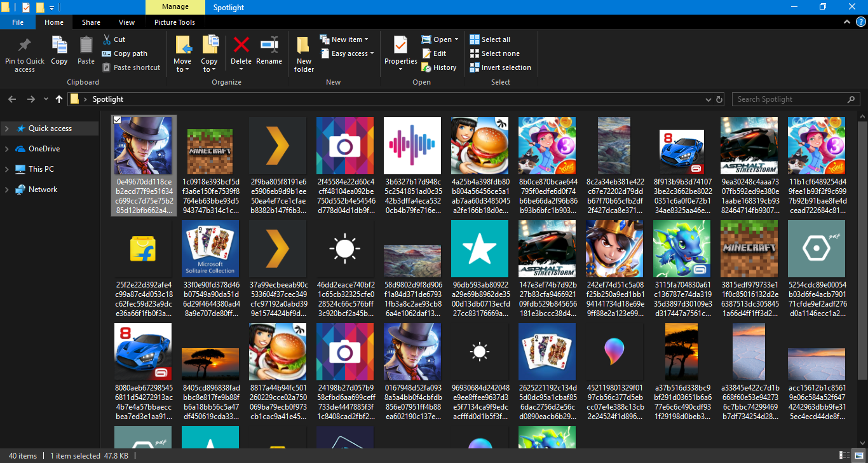Image resolution: width=868 pixels, height=463 pixels.
Task: Go back with the left arrow
Action: click(11, 99)
